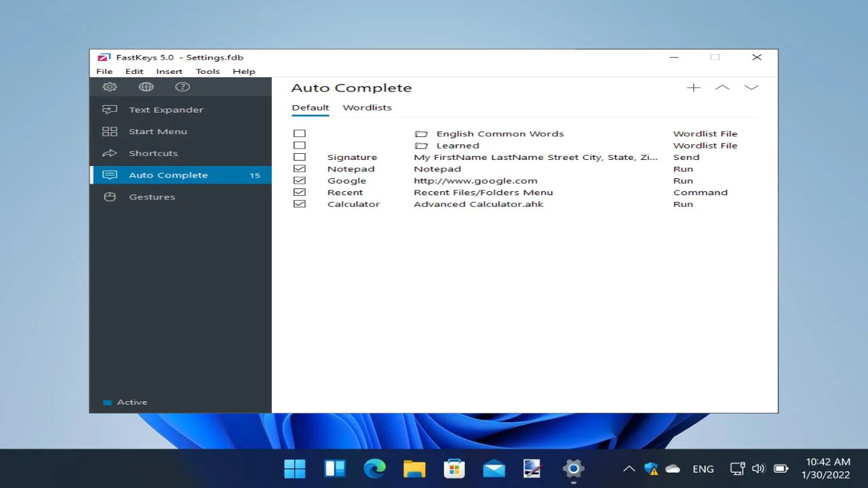Select the Default tab
Viewport: 868px width, 488px height.
click(x=311, y=108)
